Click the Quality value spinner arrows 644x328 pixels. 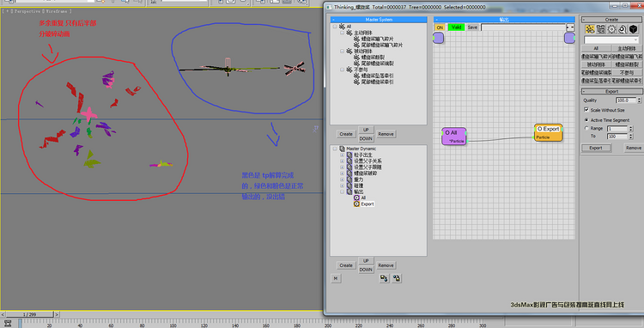[639, 100]
